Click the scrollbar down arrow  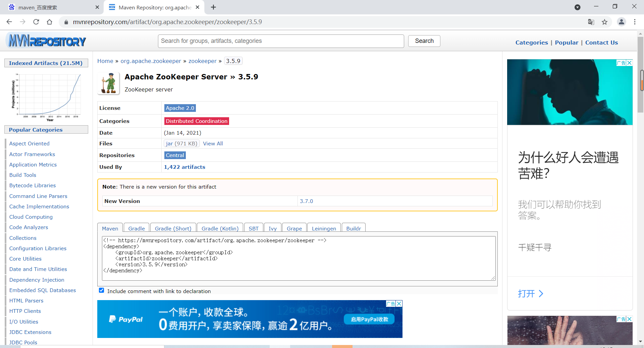click(x=641, y=342)
